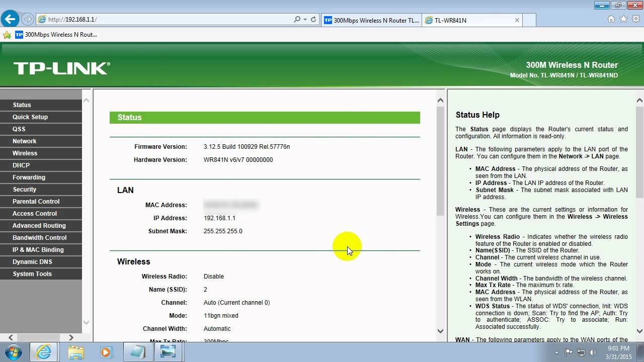Click the browser forward arrow button
644x362 pixels.
coord(28,20)
